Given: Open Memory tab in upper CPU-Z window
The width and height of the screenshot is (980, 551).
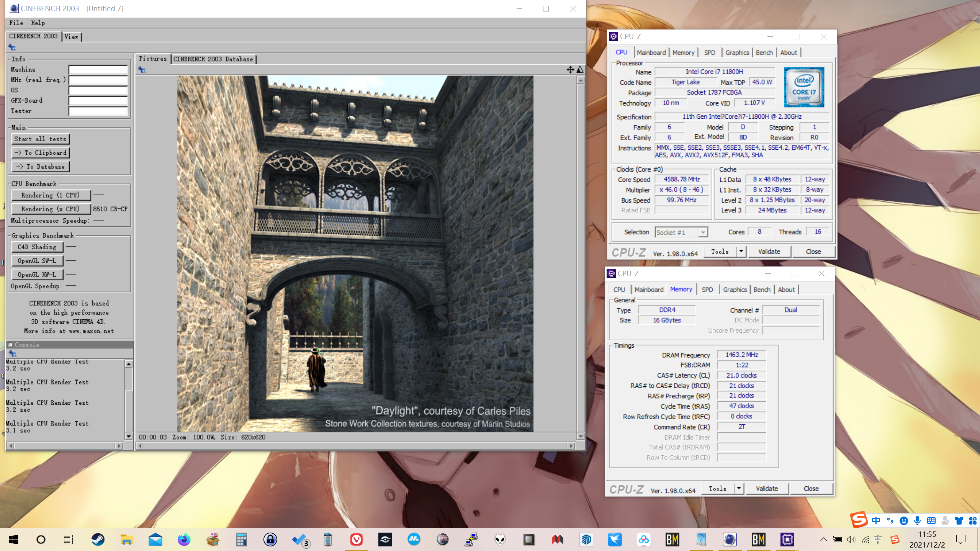Looking at the screenshot, I should pyautogui.click(x=683, y=52).
